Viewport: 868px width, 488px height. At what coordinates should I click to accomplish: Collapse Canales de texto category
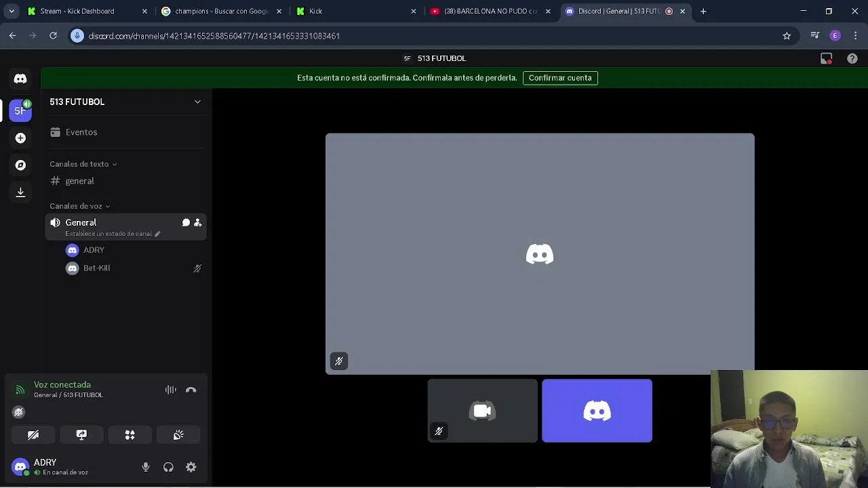coord(83,164)
